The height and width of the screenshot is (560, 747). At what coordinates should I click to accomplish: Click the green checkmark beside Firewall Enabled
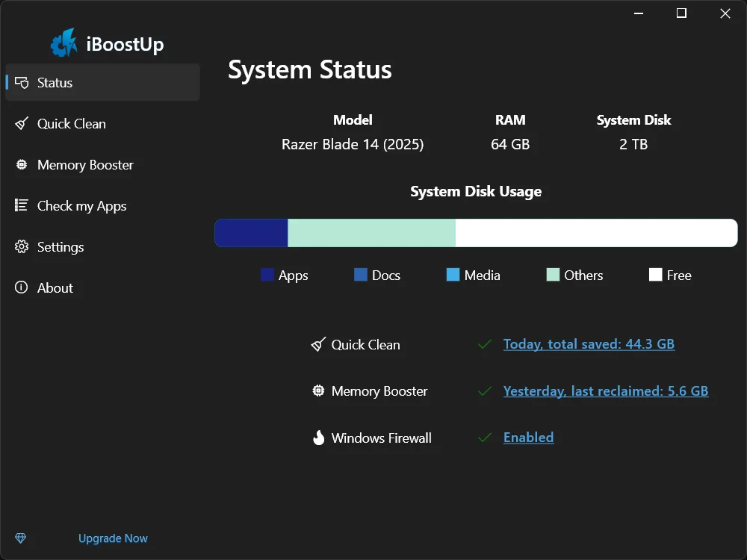tap(485, 438)
